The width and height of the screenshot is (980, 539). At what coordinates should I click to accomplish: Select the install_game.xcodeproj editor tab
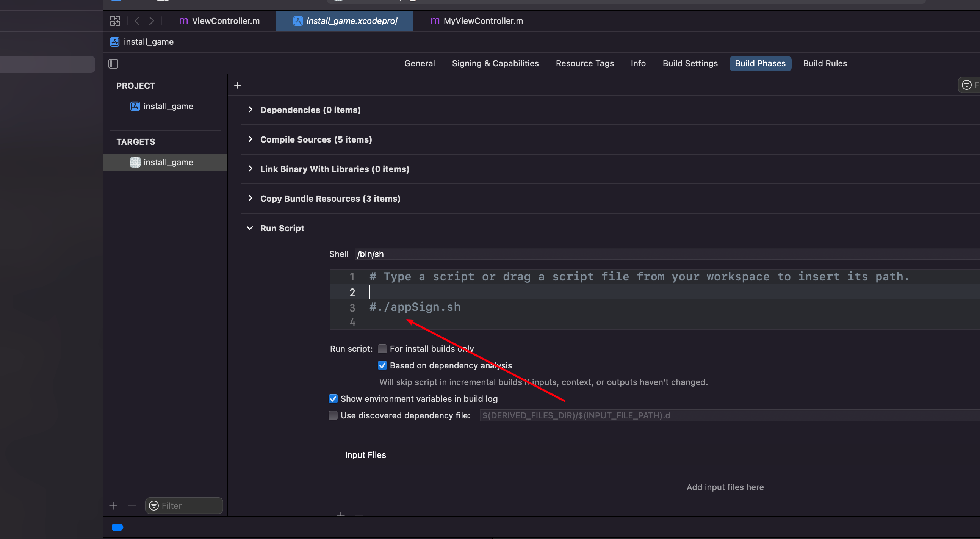coord(344,21)
